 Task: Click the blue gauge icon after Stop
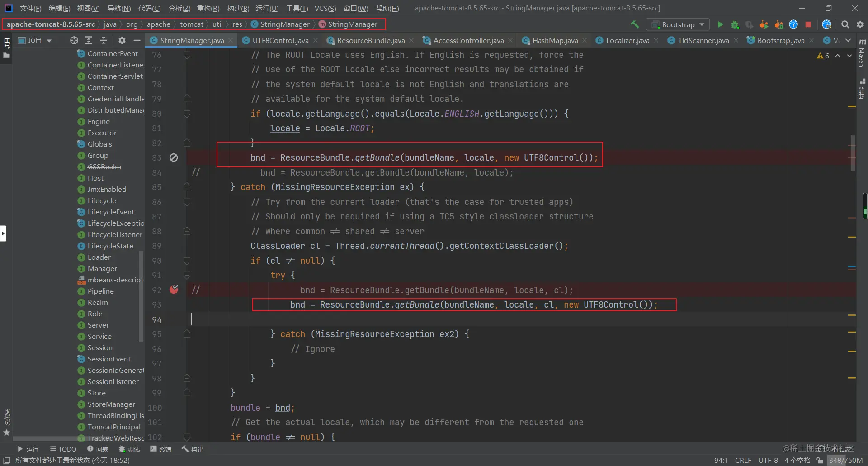827,24
